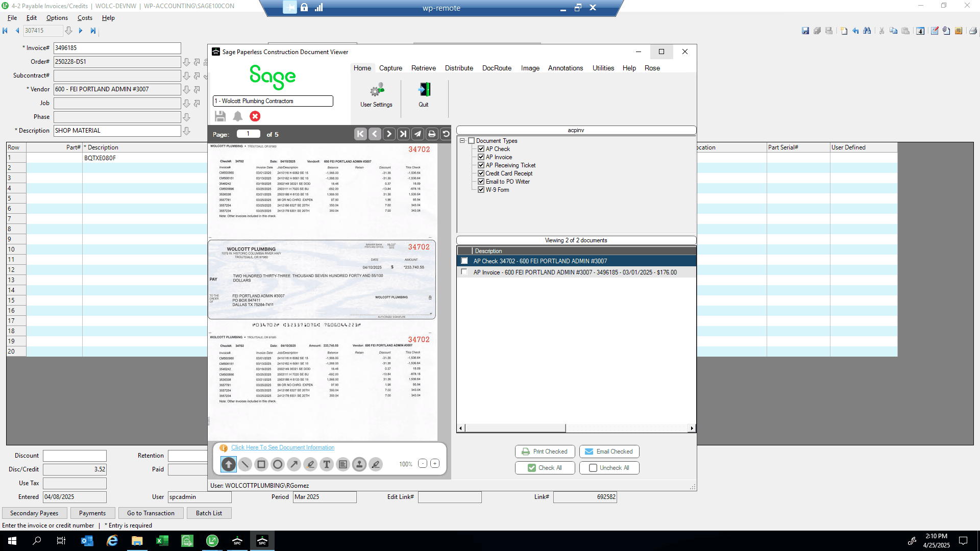Open the Capture ribbon tab
Image resolution: width=980 pixels, height=551 pixels.
[x=390, y=68]
